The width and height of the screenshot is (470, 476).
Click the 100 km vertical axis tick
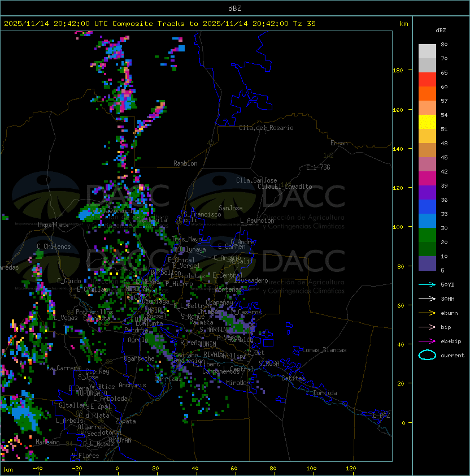pyautogui.click(x=398, y=227)
